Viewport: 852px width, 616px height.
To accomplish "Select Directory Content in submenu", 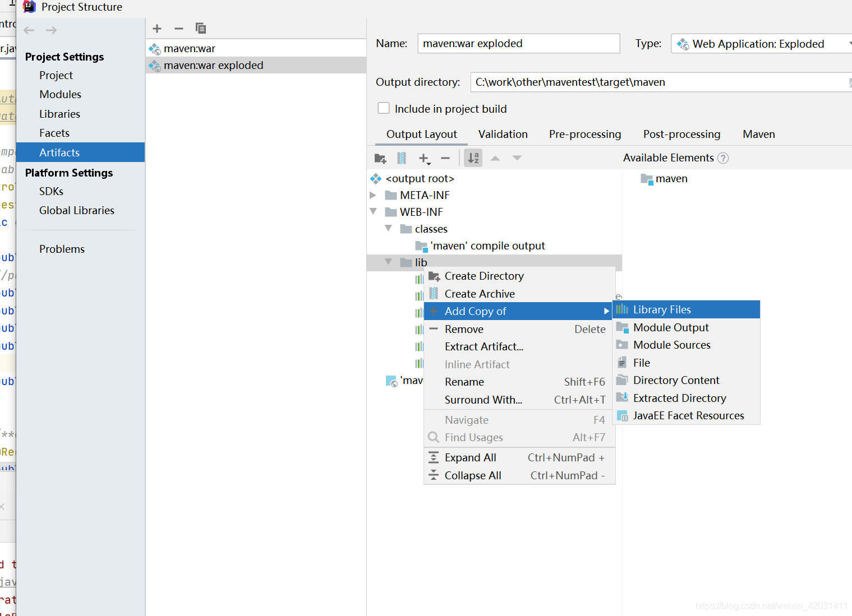I will 686,381.
